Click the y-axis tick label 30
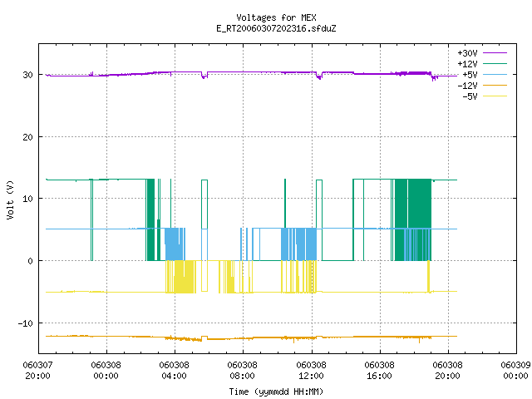 [27, 75]
